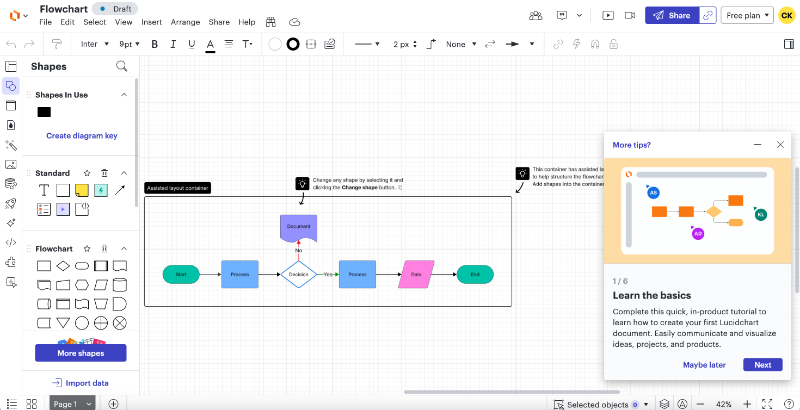Viewport: 800px width, 410px height.
Task: Open the line style dropdown
Action: coord(367,44)
